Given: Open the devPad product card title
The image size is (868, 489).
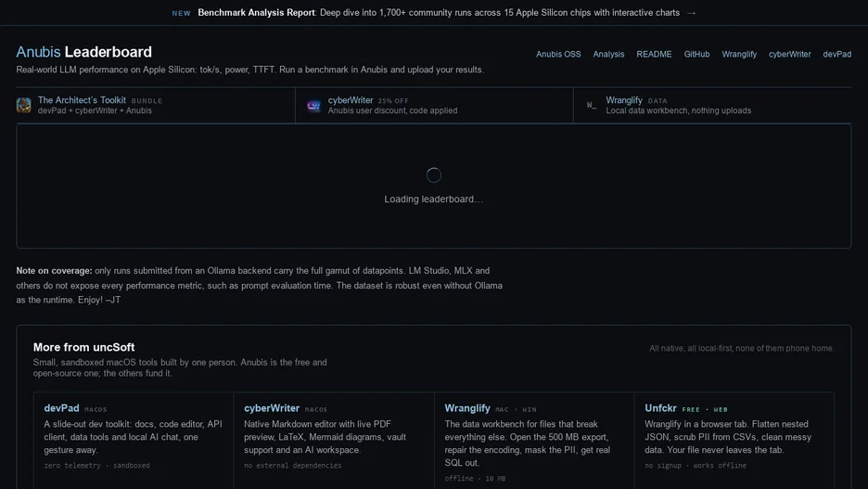Looking at the screenshot, I should (61, 408).
